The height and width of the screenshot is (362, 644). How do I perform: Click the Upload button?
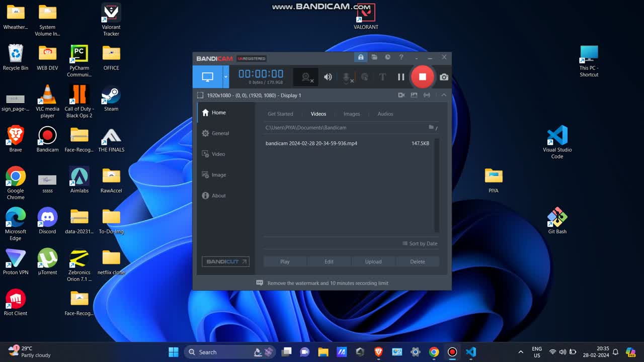[x=373, y=261]
